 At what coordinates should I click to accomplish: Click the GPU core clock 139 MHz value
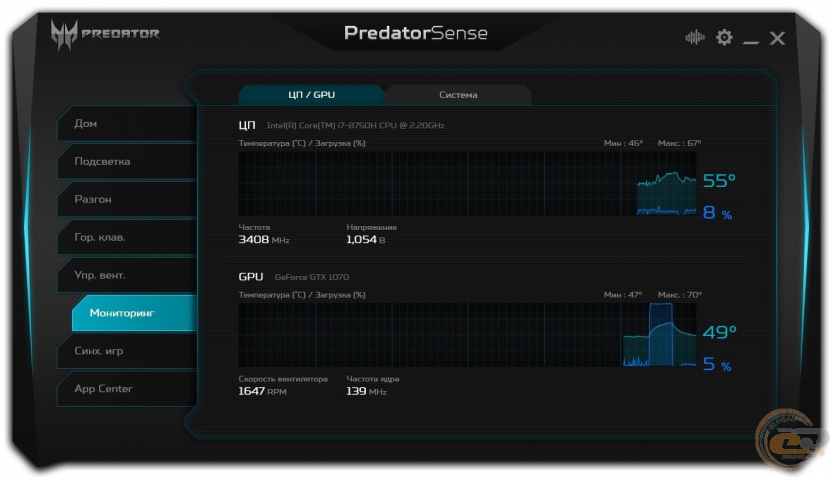click(x=366, y=391)
